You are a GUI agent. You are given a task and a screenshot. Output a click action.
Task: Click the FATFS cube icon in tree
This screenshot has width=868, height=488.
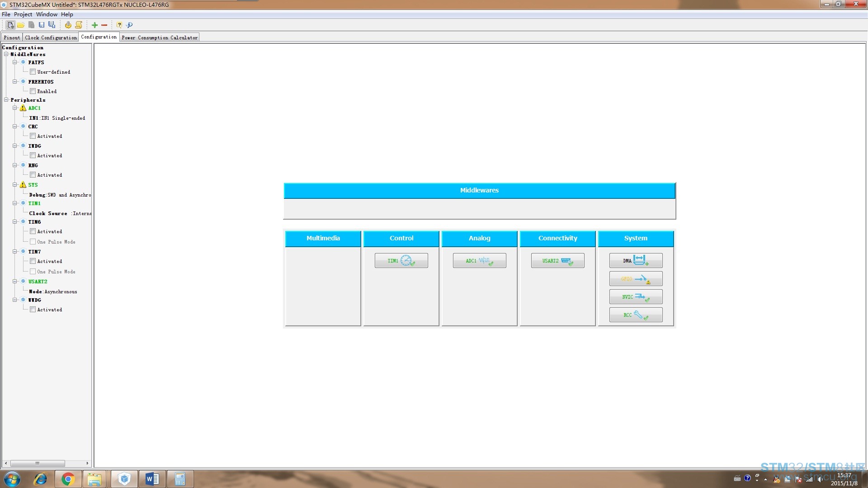click(x=23, y=62)
